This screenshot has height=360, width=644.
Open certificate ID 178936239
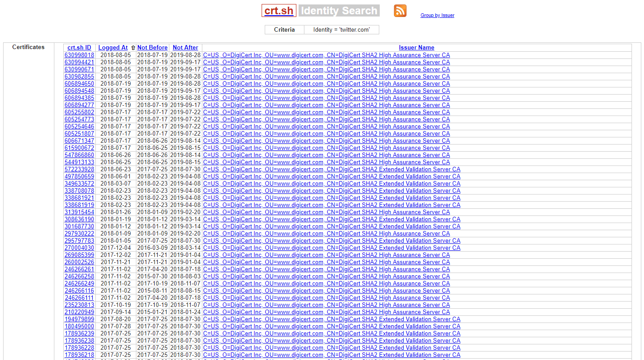(x=79, y=334)
